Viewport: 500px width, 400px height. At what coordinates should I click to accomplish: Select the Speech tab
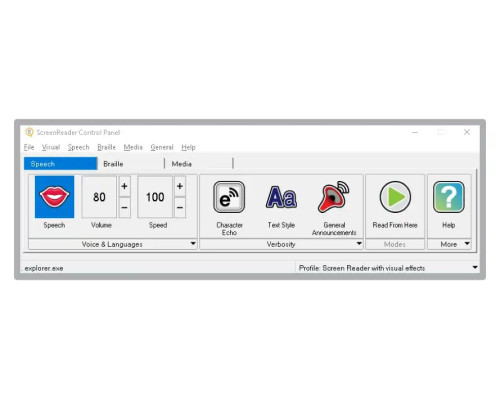click(x=61, y=164)
